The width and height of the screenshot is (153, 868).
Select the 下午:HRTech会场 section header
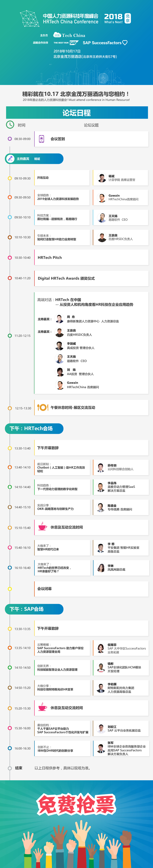(34, 429)
